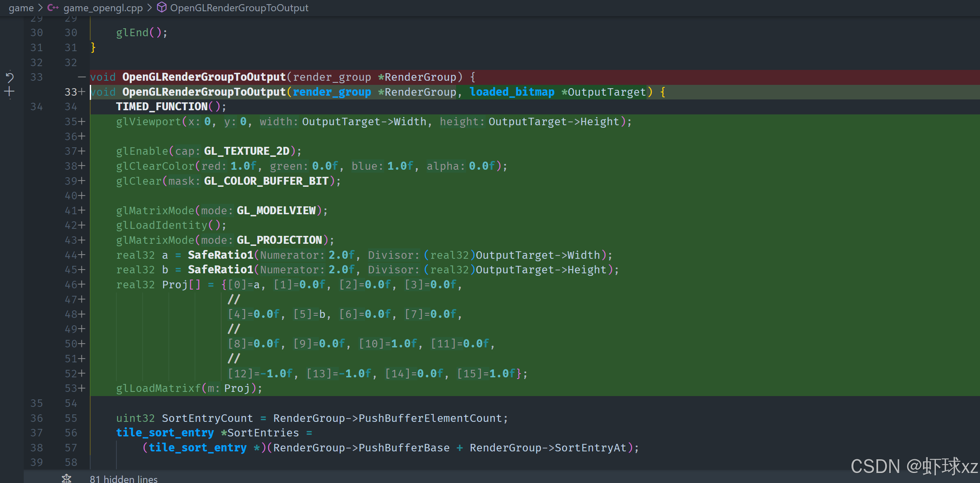Viewport: 980px width, 483px height.
Task: Open the game_opengl.cpp breadcrumb item
Action: click(103, 7)
